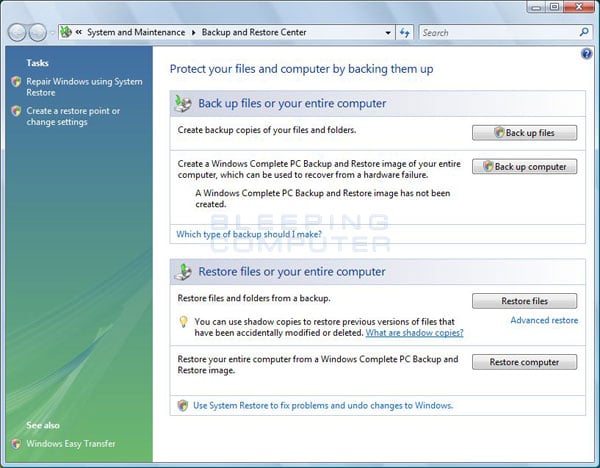Click the Restore files button
The image size is (600, 468).
[524, 301]
